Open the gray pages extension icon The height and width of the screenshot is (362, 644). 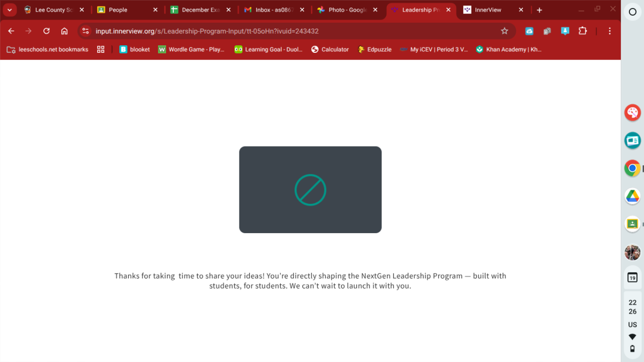point(547,31)
